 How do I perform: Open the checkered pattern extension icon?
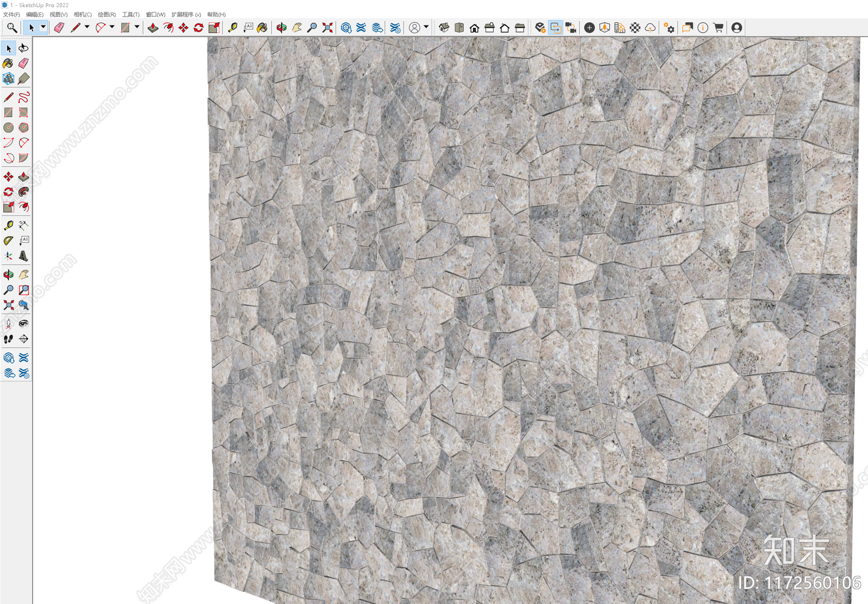[x=635, y=28]
